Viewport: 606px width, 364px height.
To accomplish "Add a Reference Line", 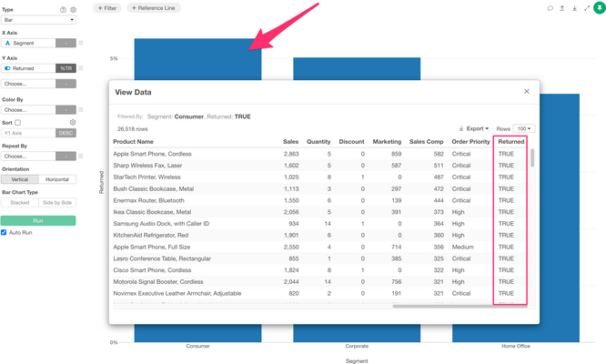I will [x=154, y=7].
